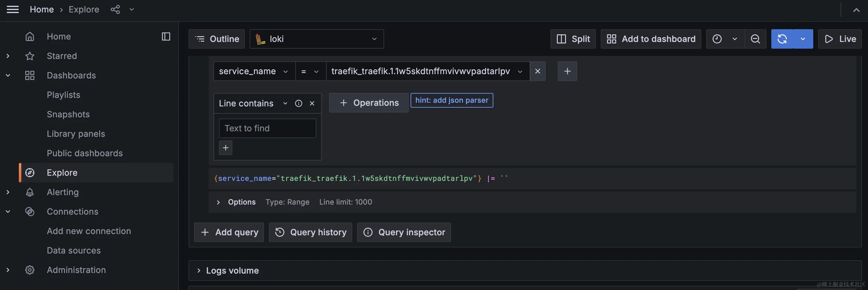The image size is (868, 290).
Task: Go to Alerting in sidebar
Action: click(x=63, y=192)
